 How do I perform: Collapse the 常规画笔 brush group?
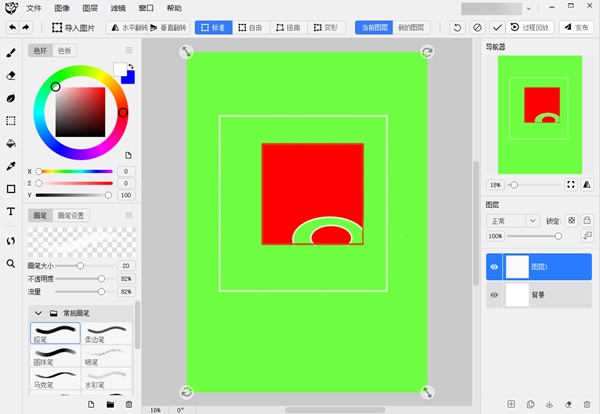click(38, 313)
